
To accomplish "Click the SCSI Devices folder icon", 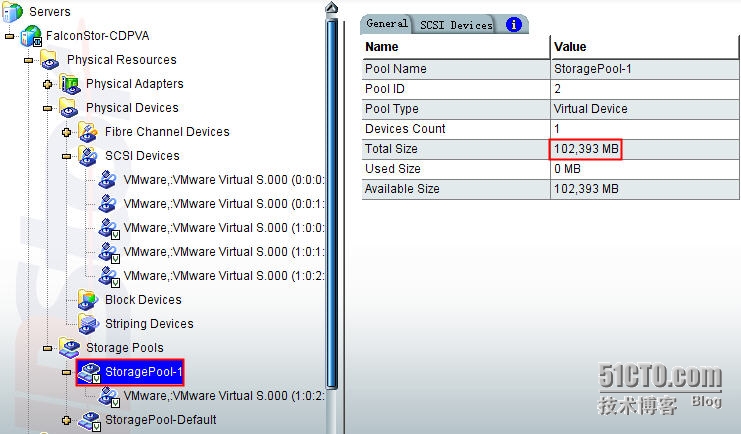I will pyautogui.click(x=88, y=156).
